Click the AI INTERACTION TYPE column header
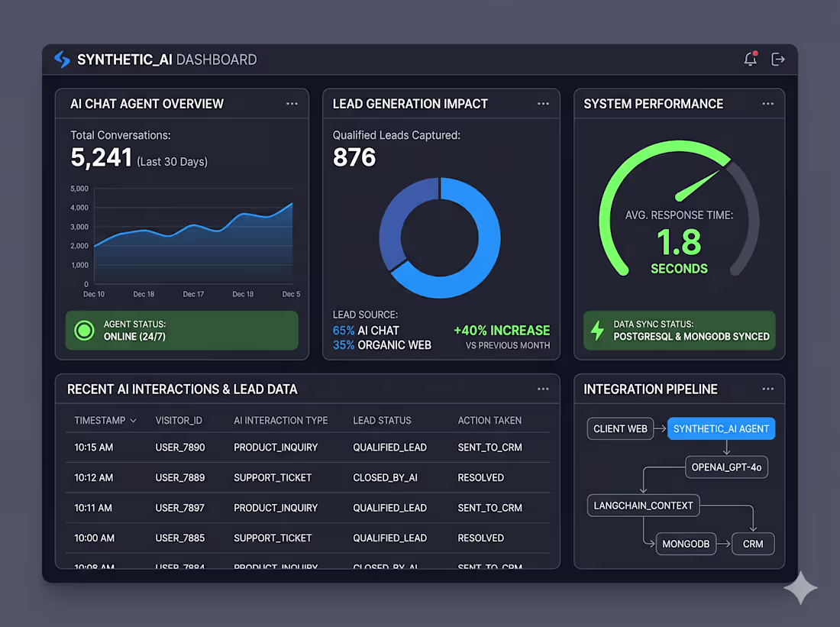840x627 pixels. 281,421
